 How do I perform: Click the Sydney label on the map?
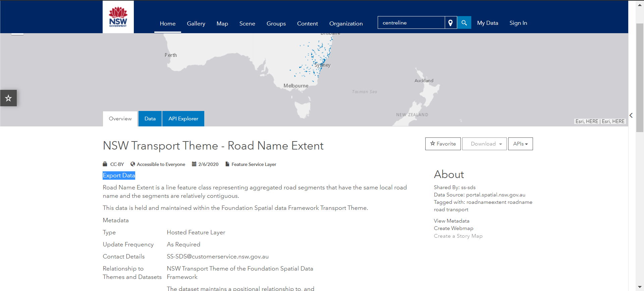click(322, 65)
